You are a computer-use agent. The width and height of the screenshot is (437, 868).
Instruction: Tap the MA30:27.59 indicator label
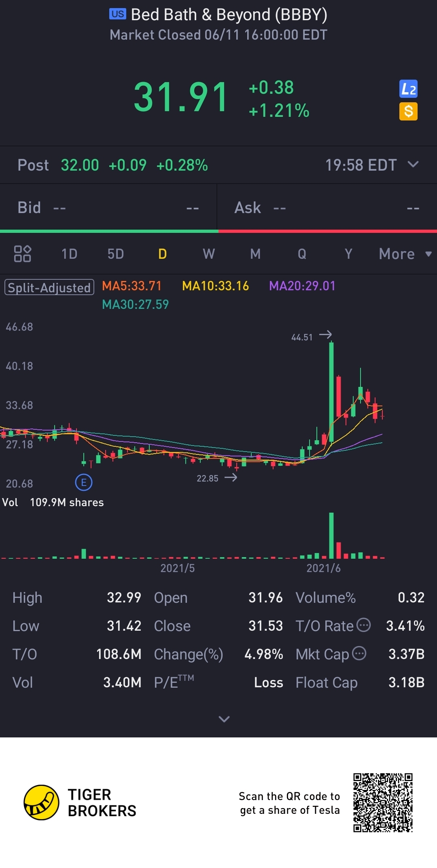pyautogui.click(x=136, y=304)
